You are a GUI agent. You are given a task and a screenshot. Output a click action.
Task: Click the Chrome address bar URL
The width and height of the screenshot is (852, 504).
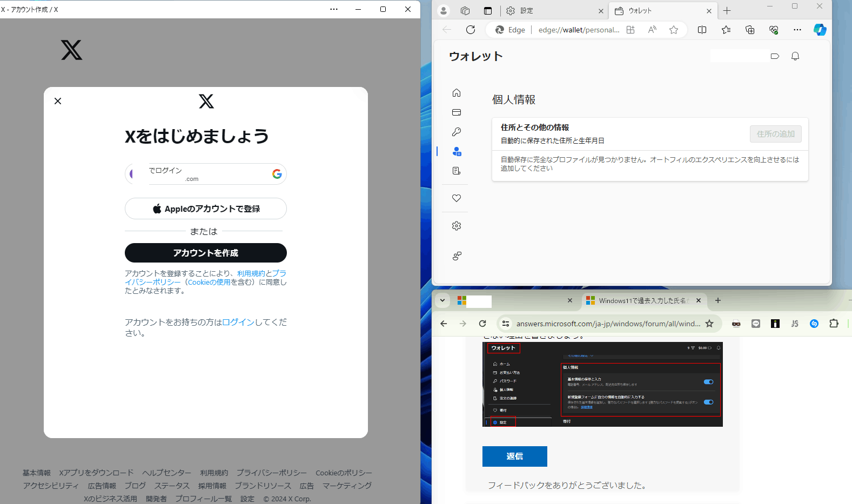click(608, 324)
